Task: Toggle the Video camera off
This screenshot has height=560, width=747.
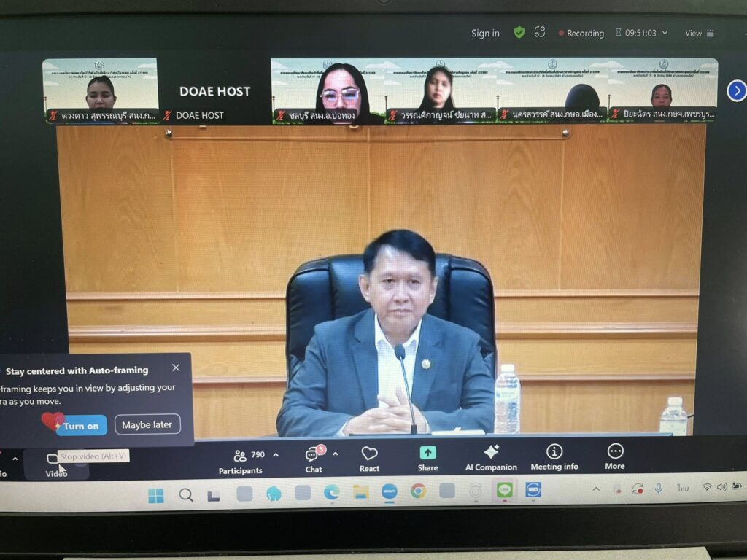Action: pos(54,464)
